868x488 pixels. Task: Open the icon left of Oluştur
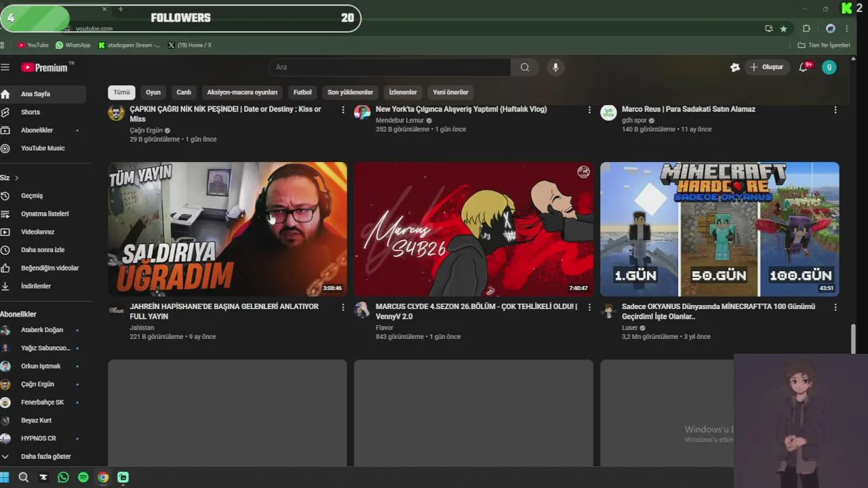tap(734, 67)
